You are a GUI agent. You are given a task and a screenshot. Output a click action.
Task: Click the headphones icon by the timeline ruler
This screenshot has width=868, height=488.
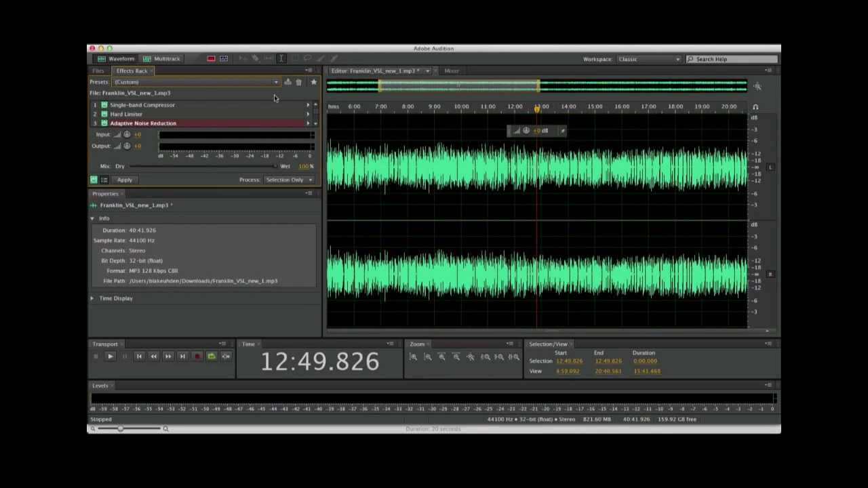tap(755, 107)
